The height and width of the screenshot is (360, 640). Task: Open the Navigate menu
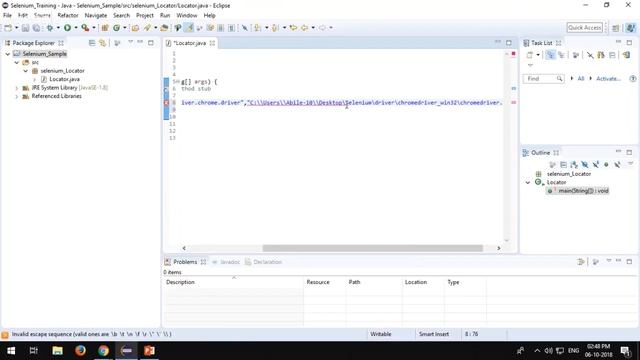96,16
